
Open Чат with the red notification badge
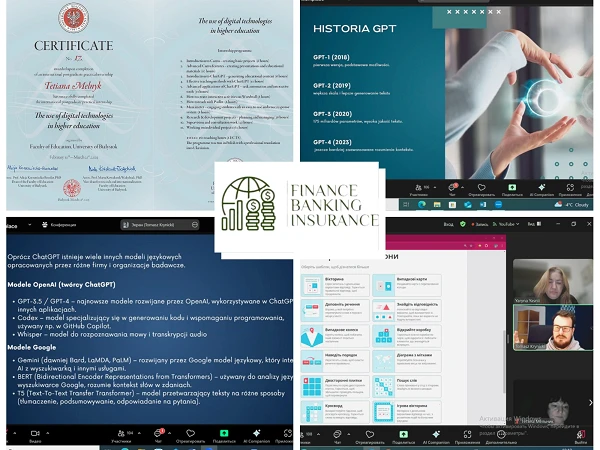tap(158, 433)
